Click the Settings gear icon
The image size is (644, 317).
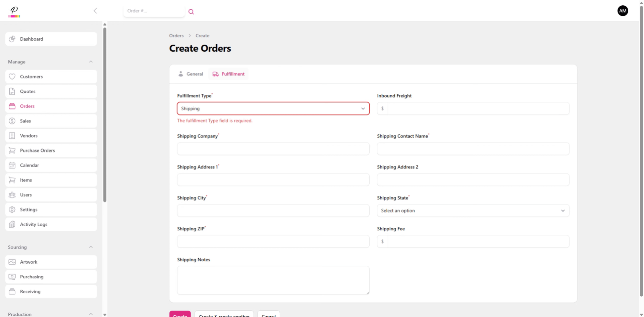click(12, 210)
